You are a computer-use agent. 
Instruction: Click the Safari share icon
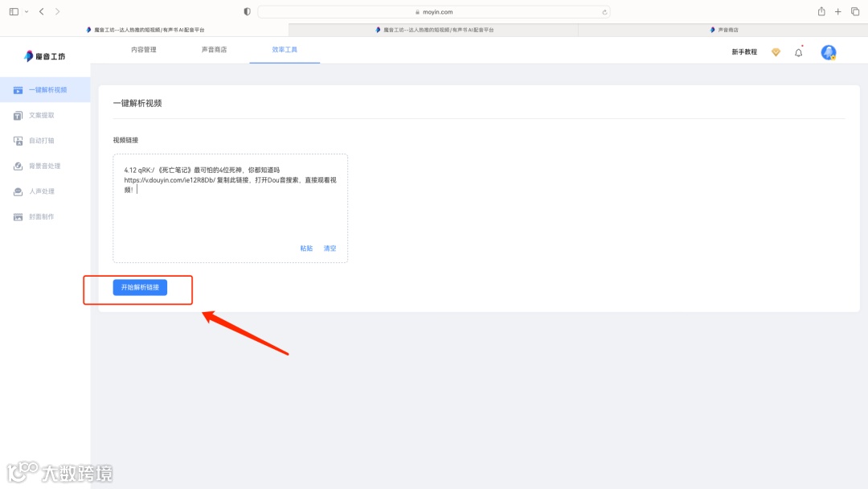[x=821, y=11]
